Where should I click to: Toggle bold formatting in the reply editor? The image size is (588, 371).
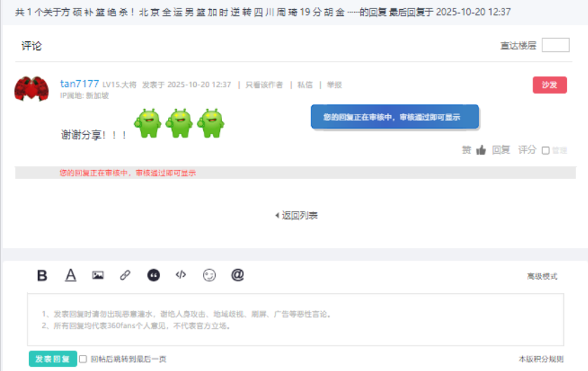tap(42, 275)
